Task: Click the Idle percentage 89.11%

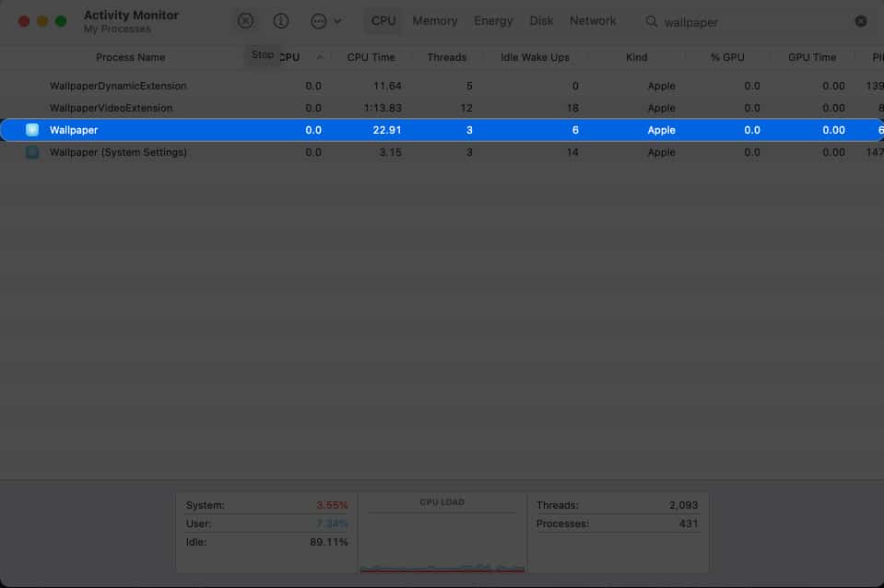Action: coord(329,542)
